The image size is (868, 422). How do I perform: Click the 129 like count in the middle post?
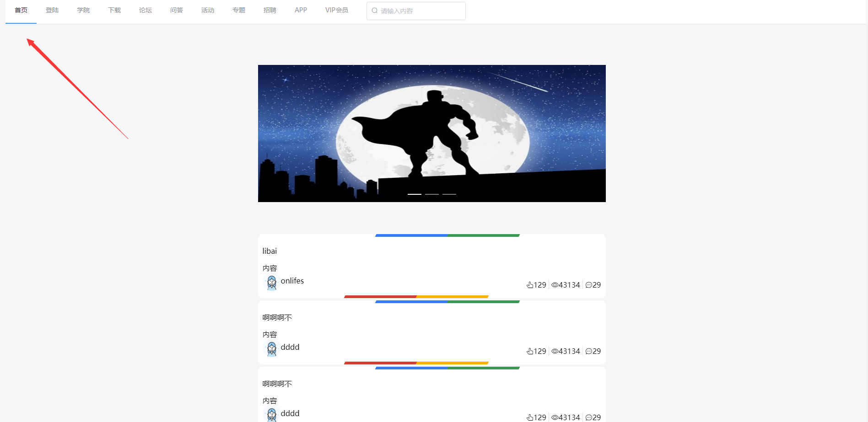pyautogui.click(x=540, y=351)
